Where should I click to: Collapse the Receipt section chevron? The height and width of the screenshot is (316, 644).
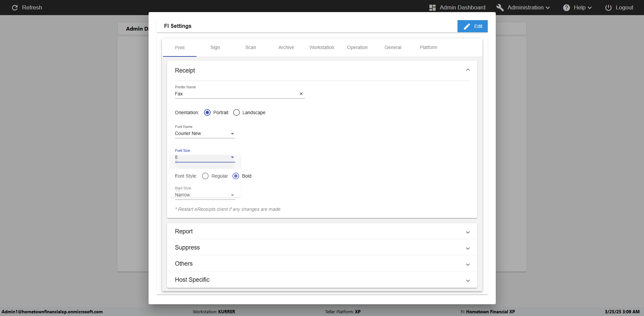[468, 70]
